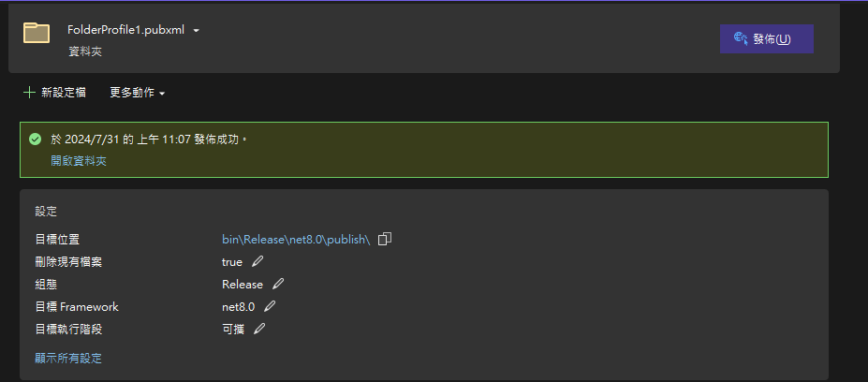Show all settings via 顯示所有設定

click(x=68, y=359)
